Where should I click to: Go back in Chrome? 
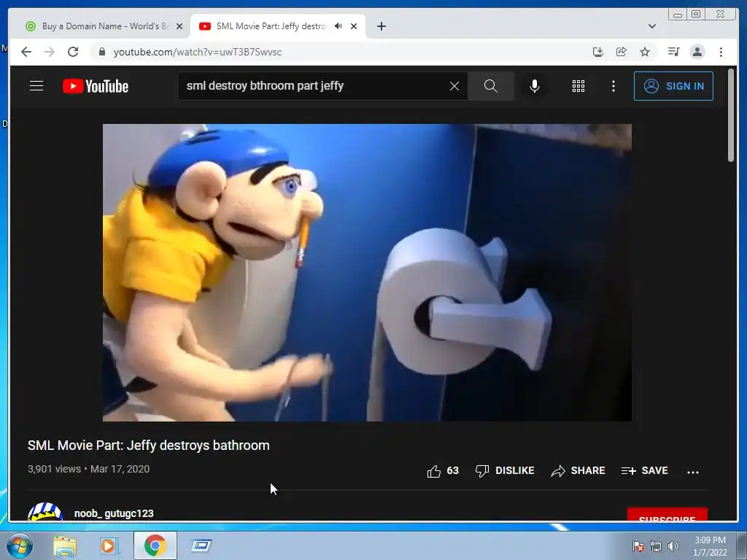tap(26, 52)
